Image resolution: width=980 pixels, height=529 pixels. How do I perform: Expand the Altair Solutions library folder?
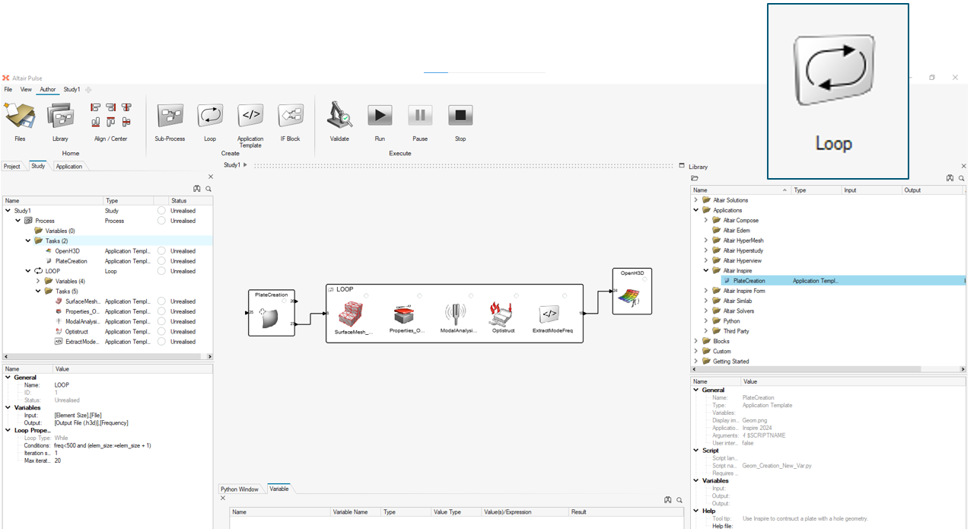point(695,200)
